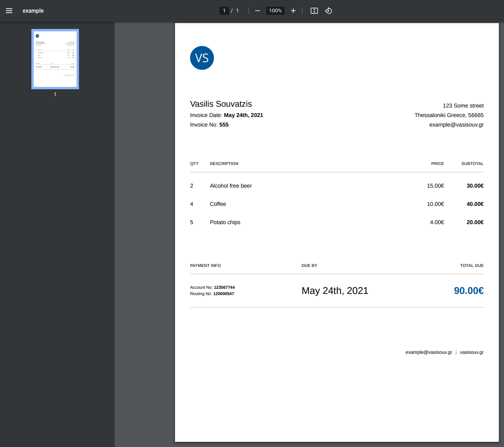Click the 100% zoom level field

[x=275, y=11]
